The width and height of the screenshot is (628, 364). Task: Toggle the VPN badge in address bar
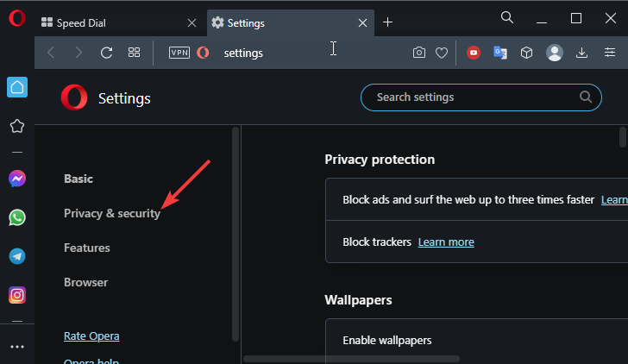coord(179,53)
